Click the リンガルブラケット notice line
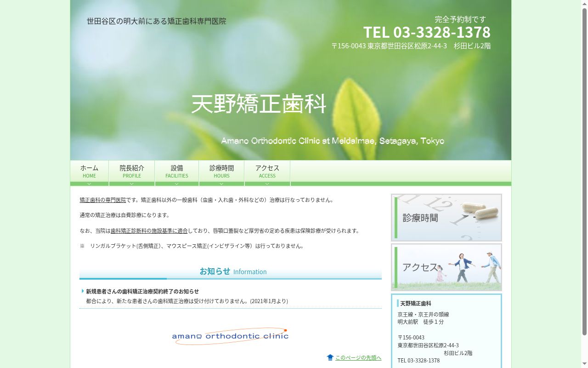 point(192,246)
